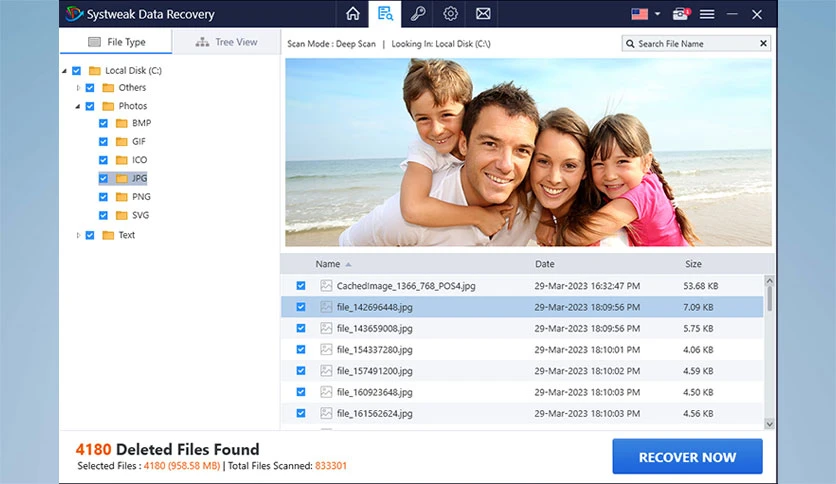Expand the Others folder

(x=78, y=87)
